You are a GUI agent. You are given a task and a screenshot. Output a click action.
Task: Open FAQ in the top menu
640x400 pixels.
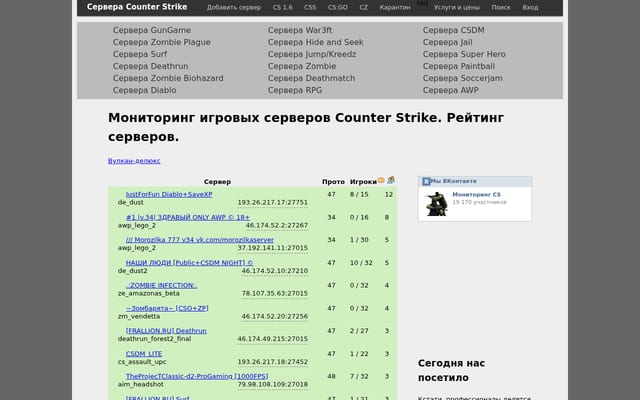[422, 3]
